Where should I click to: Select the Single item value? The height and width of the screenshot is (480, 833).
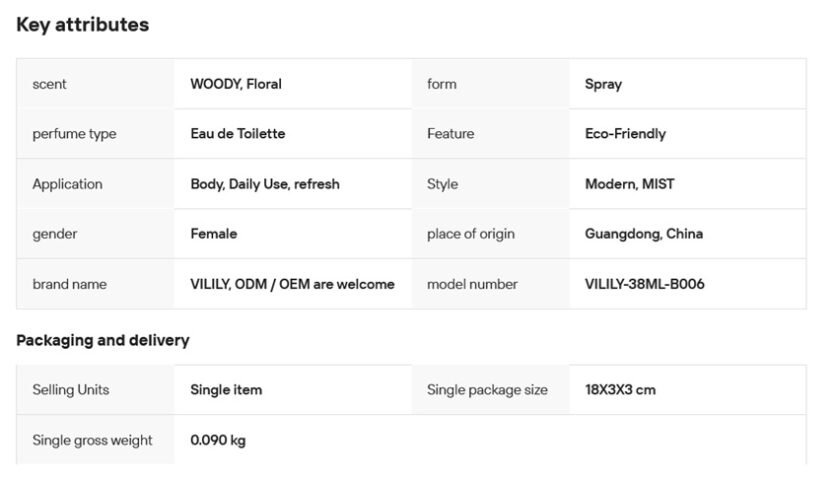226,390
